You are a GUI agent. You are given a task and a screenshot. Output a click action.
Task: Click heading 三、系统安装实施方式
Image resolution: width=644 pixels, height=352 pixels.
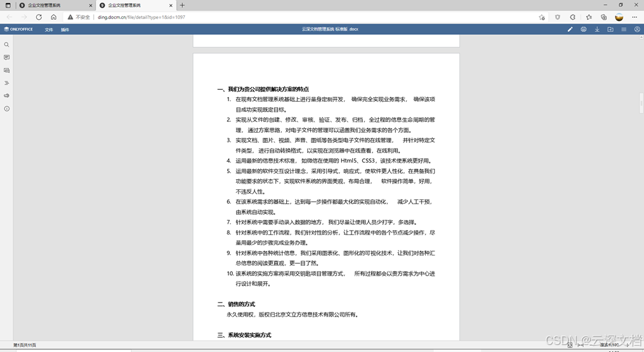244,335
